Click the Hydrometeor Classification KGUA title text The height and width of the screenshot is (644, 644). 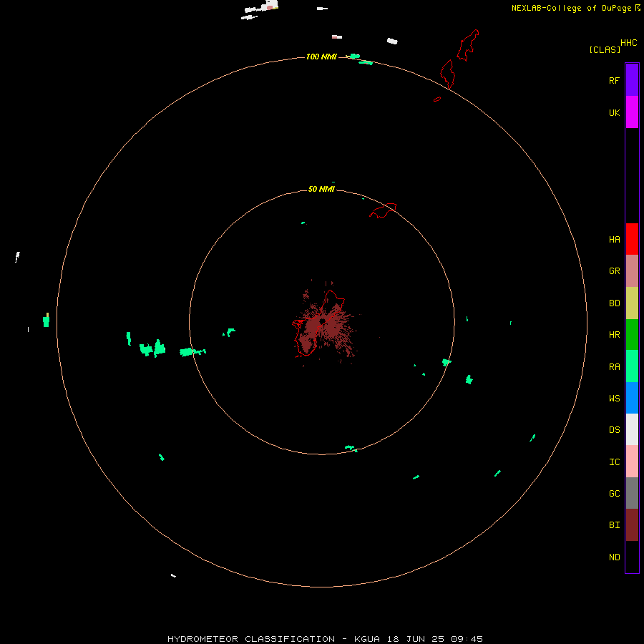coord(325,639)
